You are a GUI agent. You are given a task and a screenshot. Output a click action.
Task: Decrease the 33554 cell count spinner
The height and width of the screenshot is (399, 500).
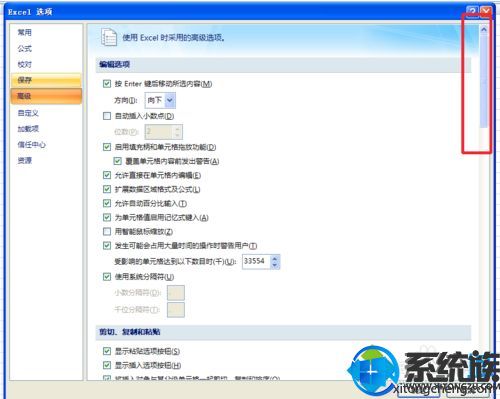tap(275, 265)
